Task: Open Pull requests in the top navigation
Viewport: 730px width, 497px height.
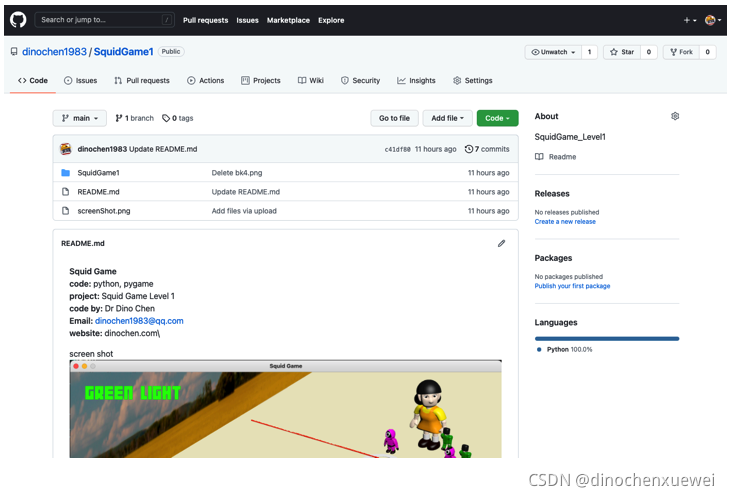Action: click(x=205, y=20)
